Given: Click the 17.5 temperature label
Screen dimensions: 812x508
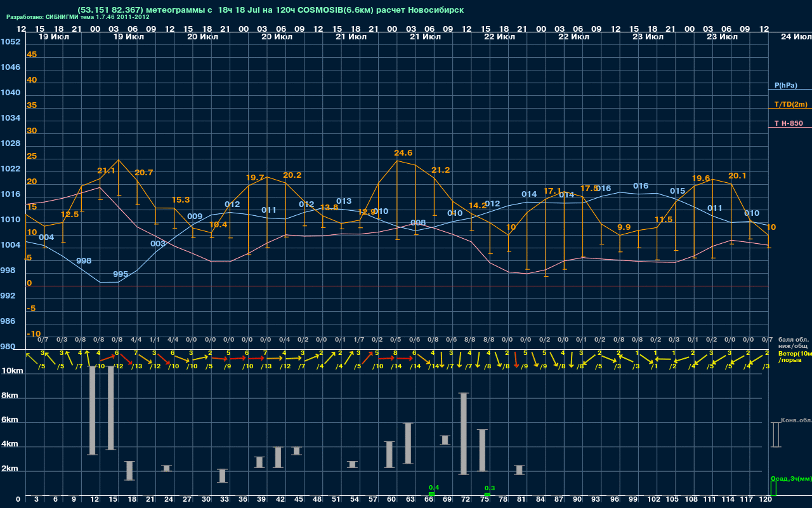Looking at the screenshot, I should point(589,189).
